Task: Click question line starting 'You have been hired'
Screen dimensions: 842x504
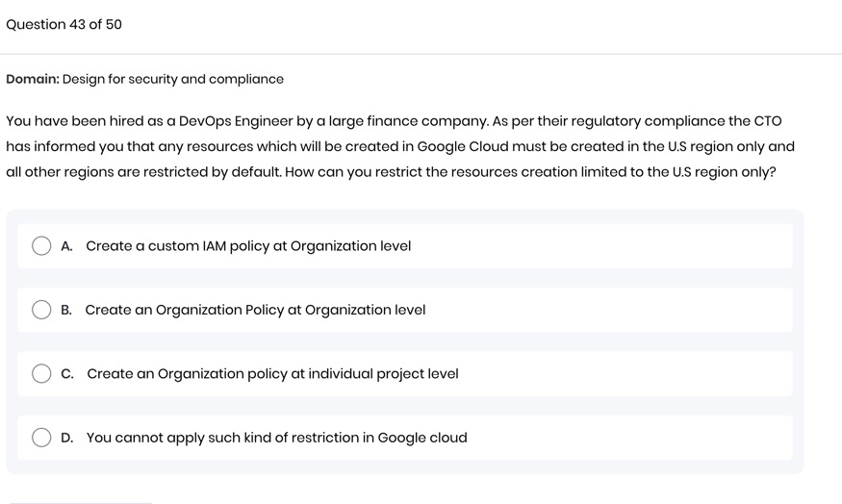Action: 394,121
